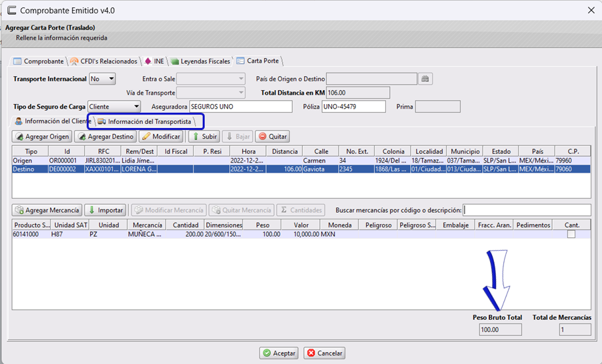Click the Pedimentos column header
The width and height of the screenshot is (602, 364).
point(533,225)
